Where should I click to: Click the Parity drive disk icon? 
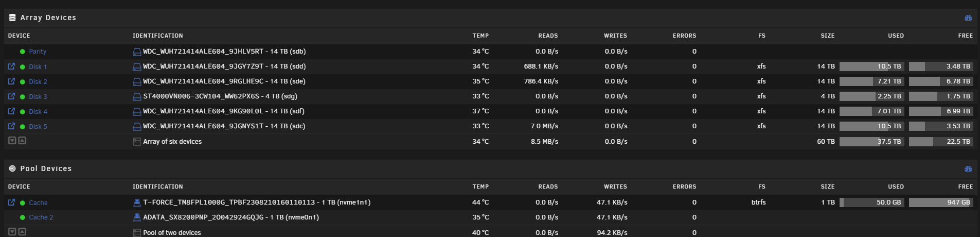tap(137, 52)
